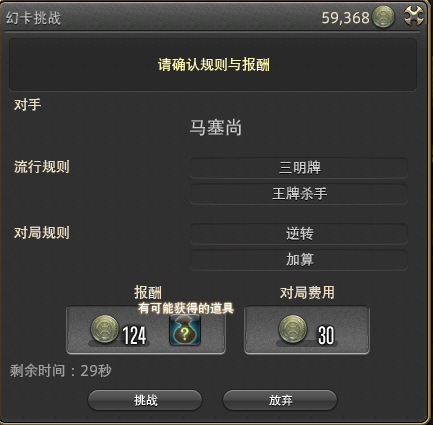The width and height of the screenshot is (433, 425).
Task: Click the 报酬 reward panel box
Action: [146, 330]
